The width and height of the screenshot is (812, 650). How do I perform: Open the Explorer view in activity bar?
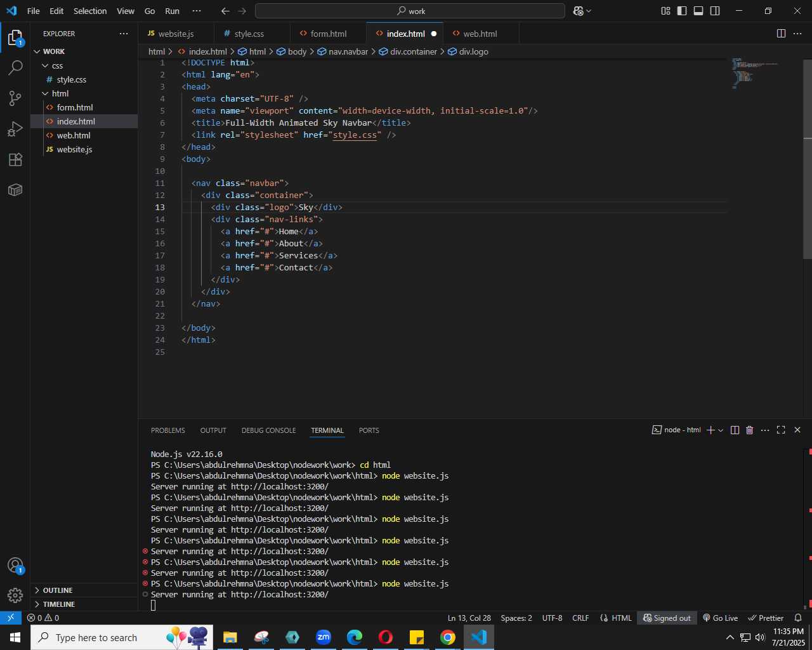(15, 38)
